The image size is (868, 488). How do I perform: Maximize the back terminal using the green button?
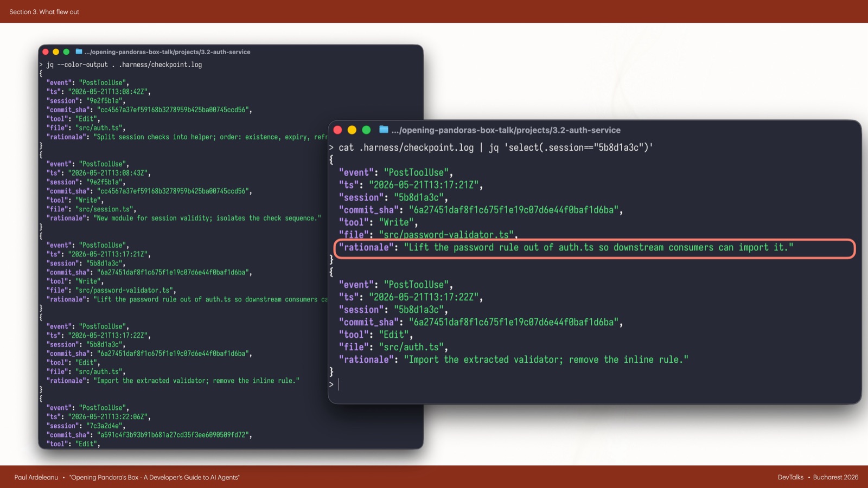(66, 52)
